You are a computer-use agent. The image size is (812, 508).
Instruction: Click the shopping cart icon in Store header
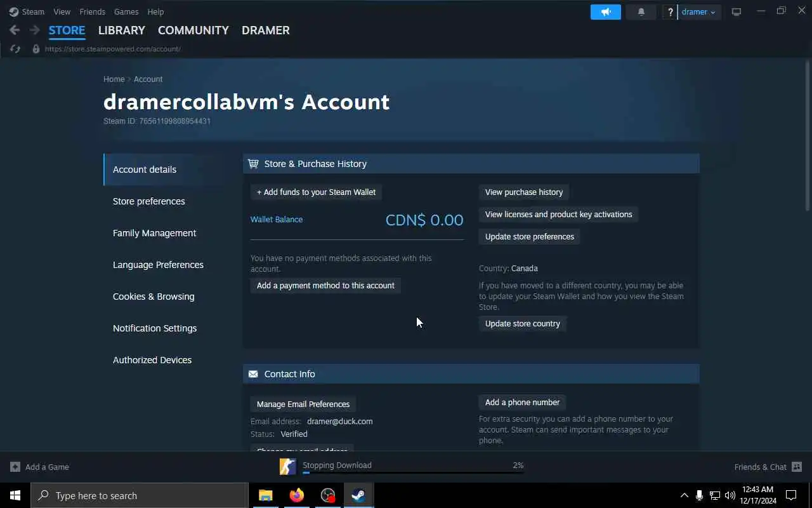(253, 164)
